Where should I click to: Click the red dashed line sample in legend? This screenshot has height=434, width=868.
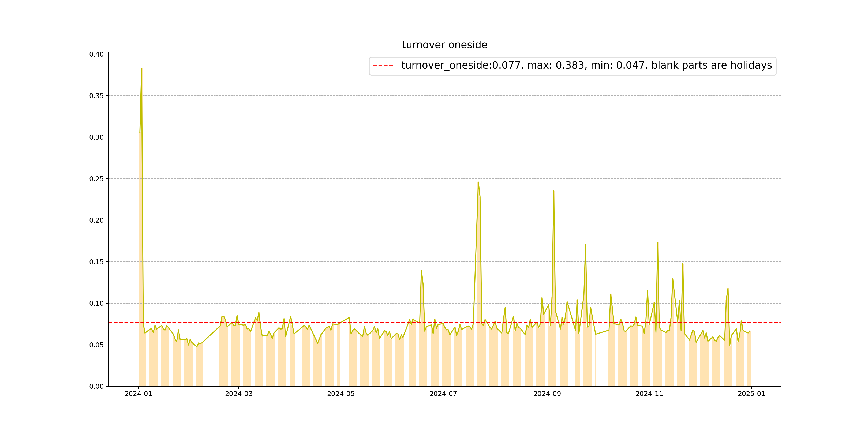[383, 65]
